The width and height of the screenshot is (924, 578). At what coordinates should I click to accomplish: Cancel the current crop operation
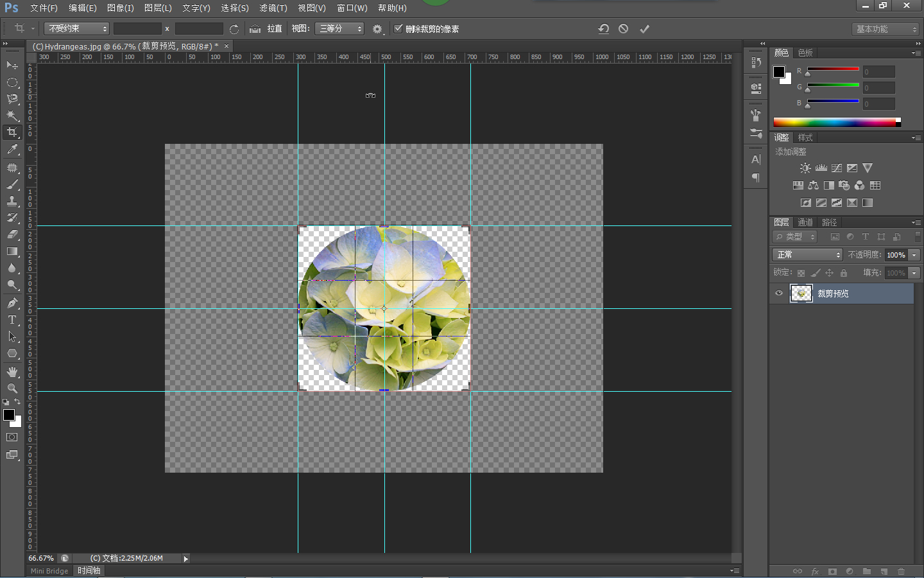pyautogui.click(x=623, y=29)
